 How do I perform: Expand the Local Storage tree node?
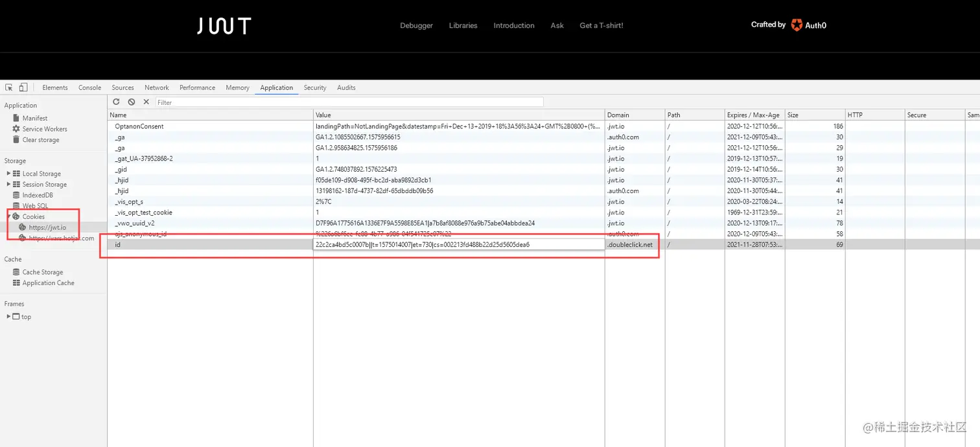8,174
